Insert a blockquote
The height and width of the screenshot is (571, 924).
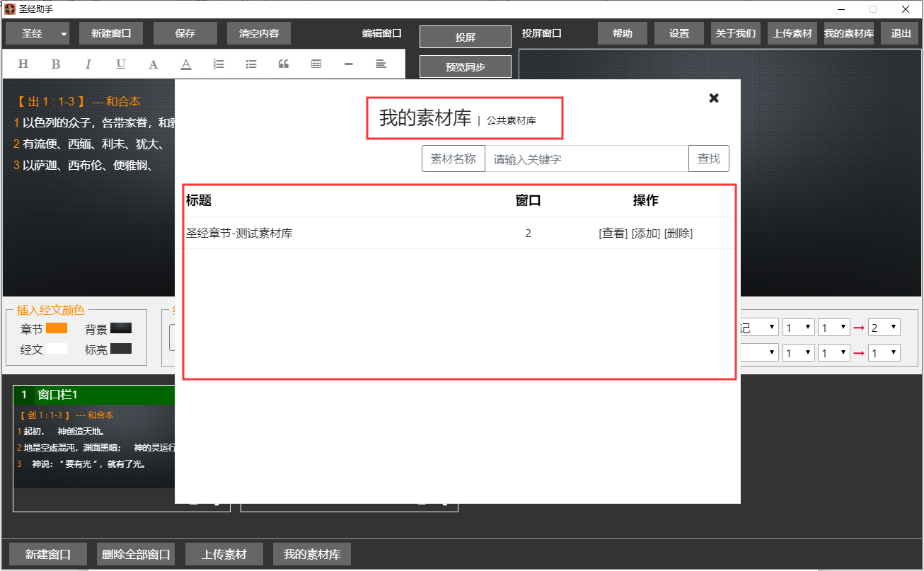pyautogui.click(x=284, y=64)
